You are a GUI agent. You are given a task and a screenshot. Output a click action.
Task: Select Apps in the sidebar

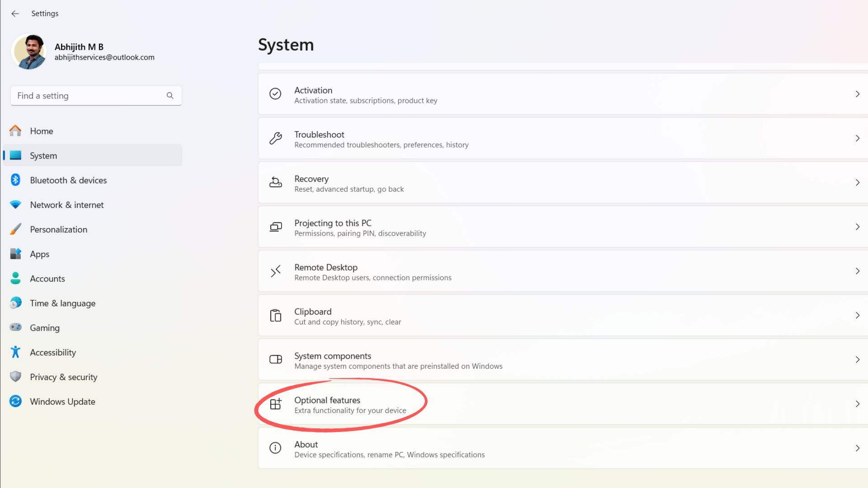39,254
